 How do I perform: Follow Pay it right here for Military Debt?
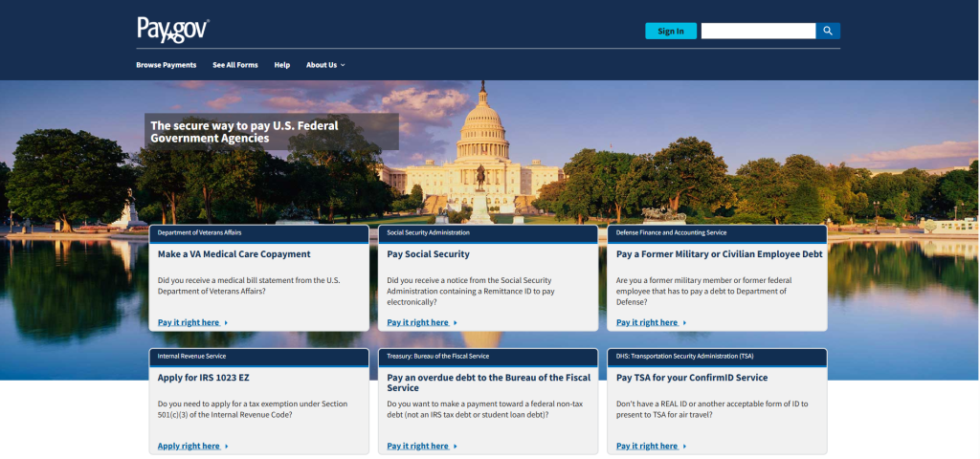coord(647,322)
